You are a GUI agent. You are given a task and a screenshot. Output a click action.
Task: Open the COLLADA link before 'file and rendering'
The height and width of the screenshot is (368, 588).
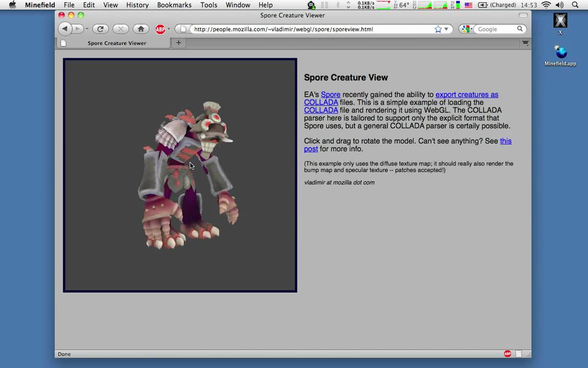coord(321,110)
